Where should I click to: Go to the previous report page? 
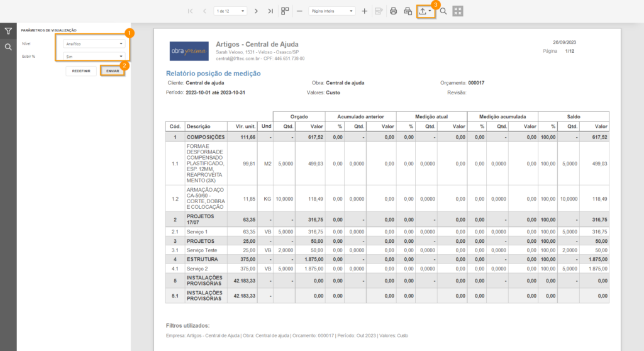pos(204,11)
